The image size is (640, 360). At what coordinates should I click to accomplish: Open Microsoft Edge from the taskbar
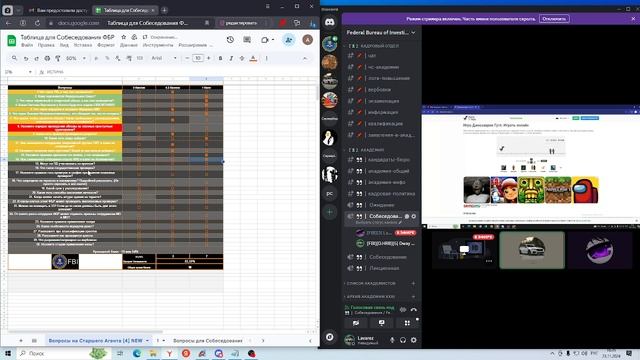tap(136, 353)
